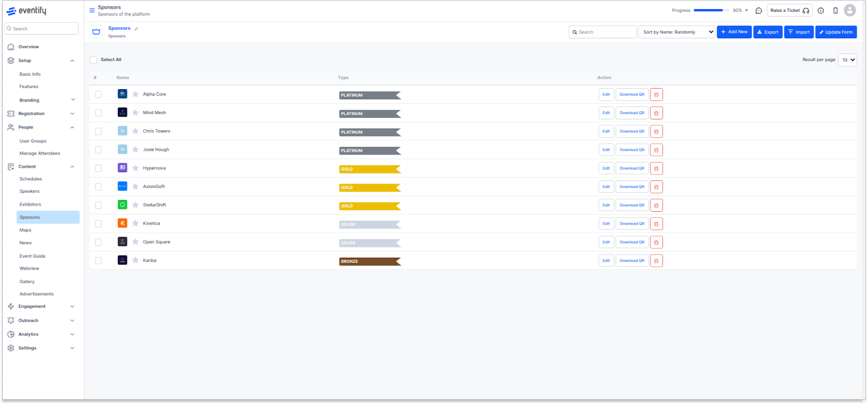Click the sponsors Search field in toolbar
The height and width of the screenshot is (404, 868).
coord(602,32)
